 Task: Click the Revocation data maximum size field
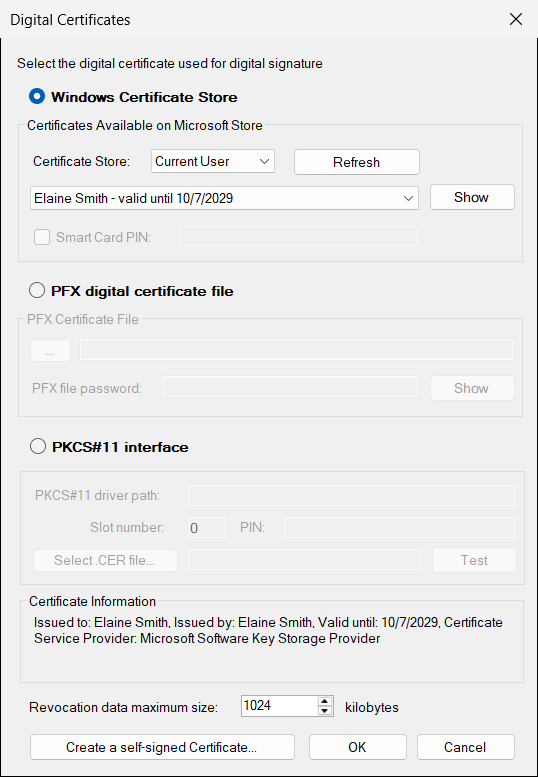coord(280,706)
